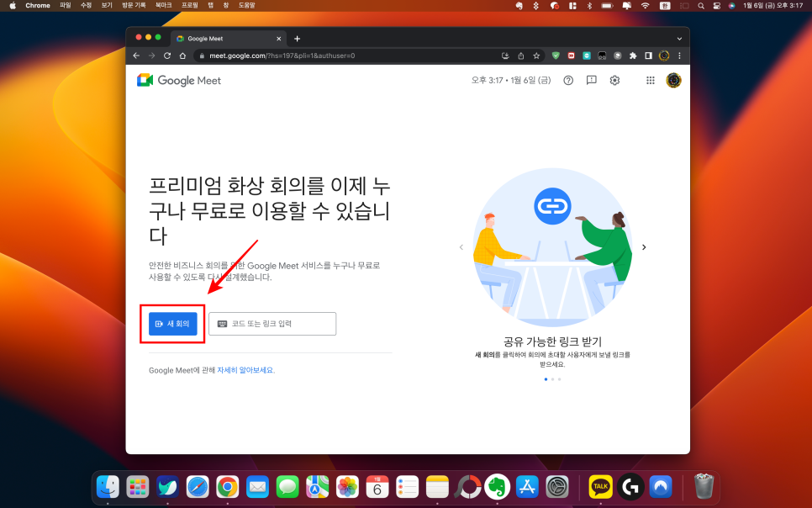
Task: Toggle the Chrome side panel
Action: click(648, 56)
